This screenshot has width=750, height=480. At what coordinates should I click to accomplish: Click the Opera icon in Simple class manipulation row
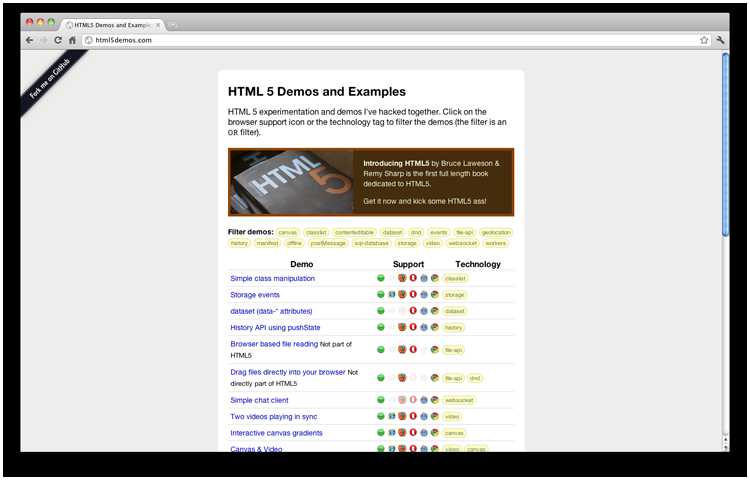coord(413,278)
